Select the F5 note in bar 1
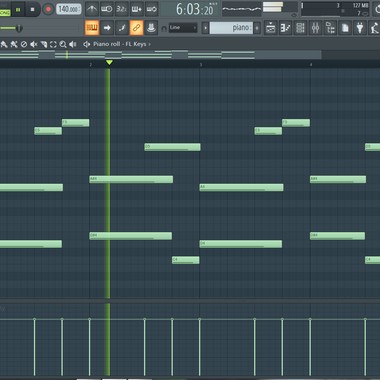 point(76,123)
